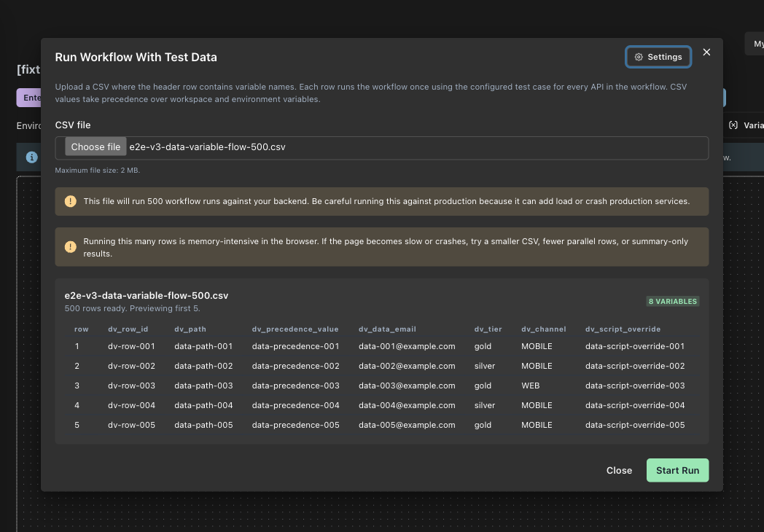The width and height of the screenshot is (764, 532).
Task: Click the dv_precedence_value column header
Action: coord(295,329)
